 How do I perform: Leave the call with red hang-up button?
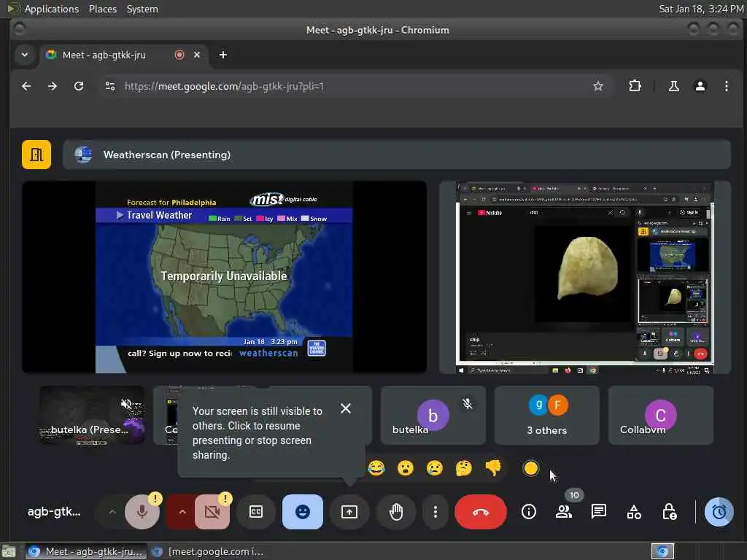coord(480,512)
